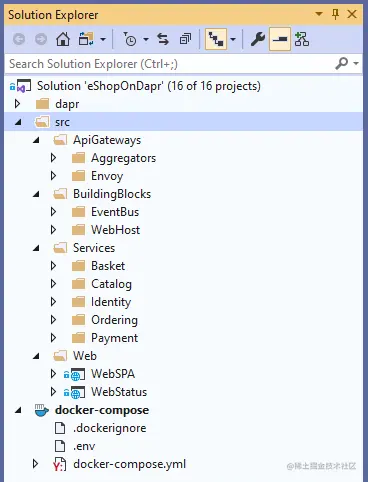Expand the Payment folder
Screen dimensions: 368x482
point(53,338)
